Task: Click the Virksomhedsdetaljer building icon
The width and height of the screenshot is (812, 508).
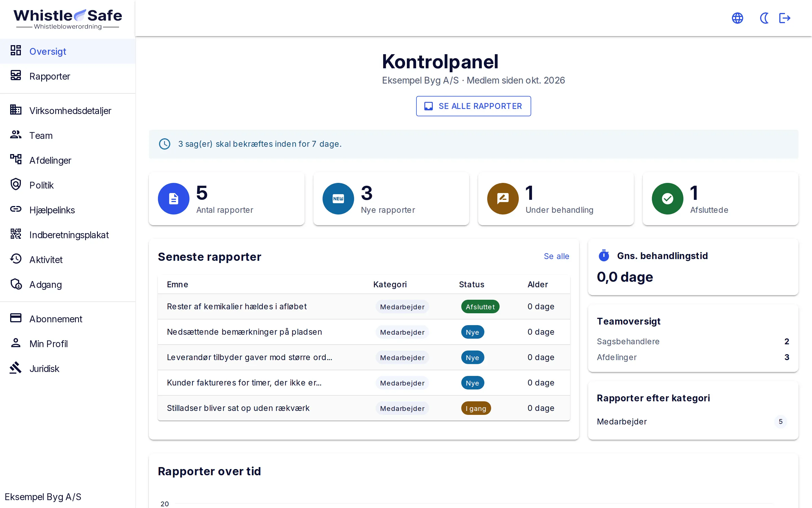Action: [16, 110]
